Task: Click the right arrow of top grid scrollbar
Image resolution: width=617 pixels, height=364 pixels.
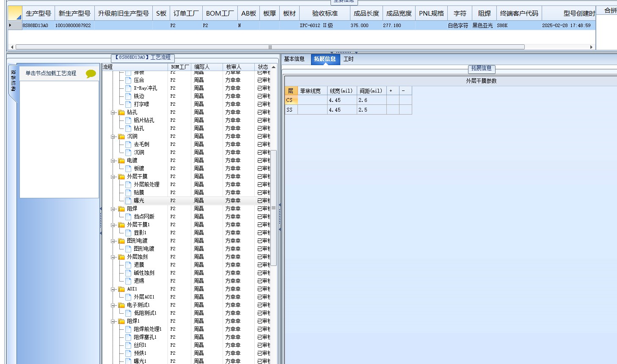Action: pos(591,47)
